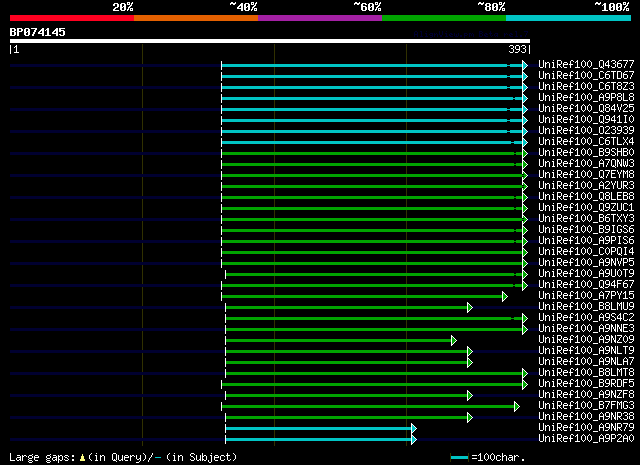
Task: Select hit label UniRef100_Q7EYM8
Action: 586,175
